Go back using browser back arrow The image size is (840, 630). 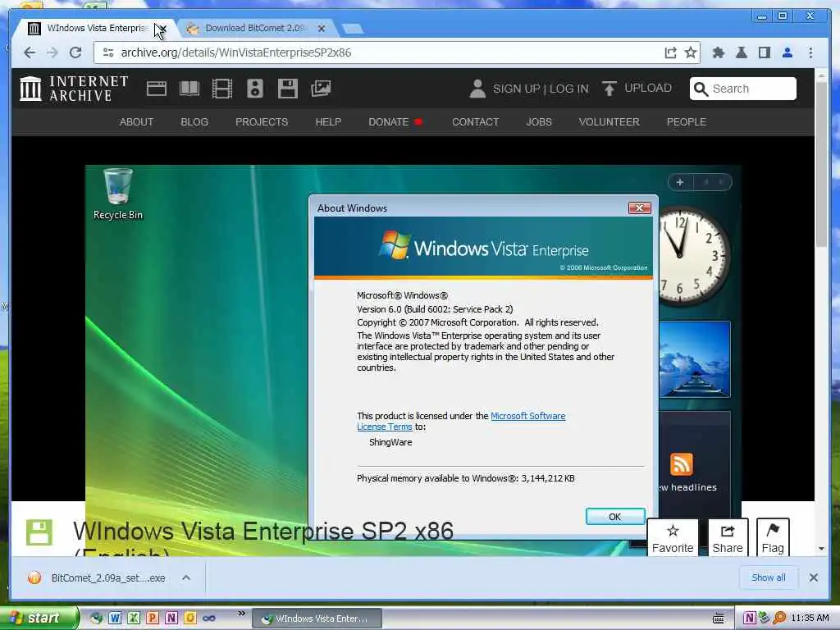coord(30,52)
